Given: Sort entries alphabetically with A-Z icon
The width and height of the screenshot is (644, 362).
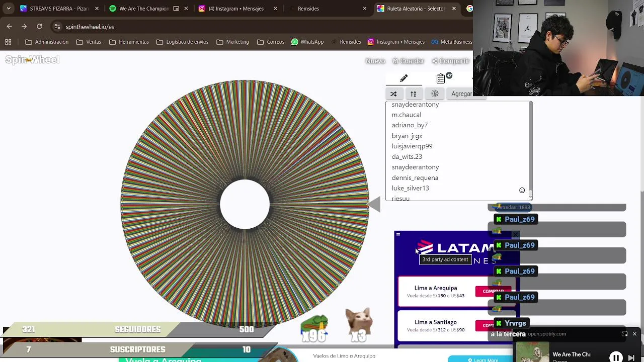Looking at the screenshot, I should click(413, 94).
